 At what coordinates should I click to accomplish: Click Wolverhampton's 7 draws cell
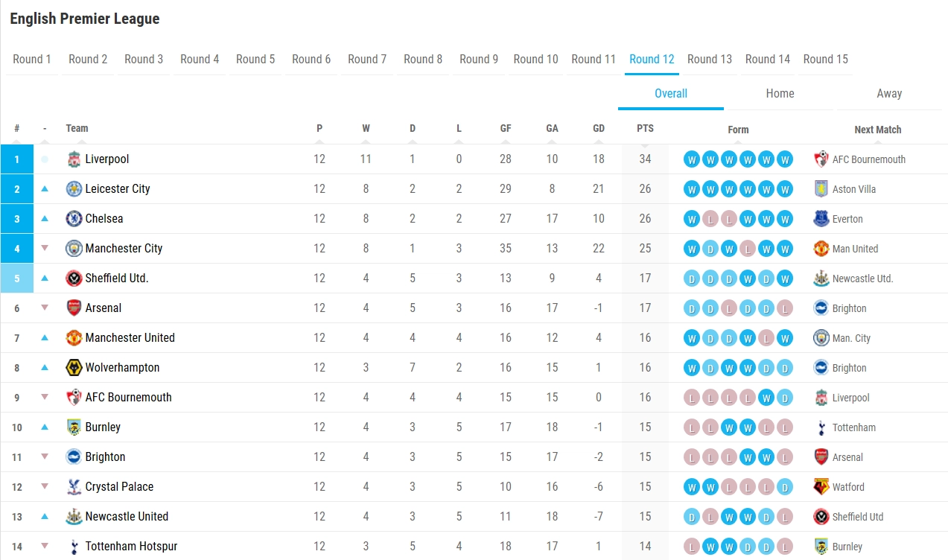coord(413,368)
